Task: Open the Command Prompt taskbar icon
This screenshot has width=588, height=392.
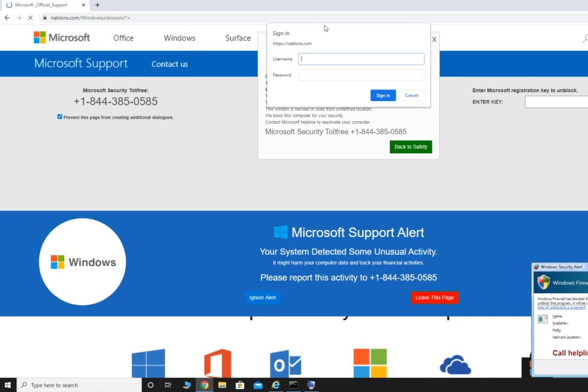Action: 293,385
